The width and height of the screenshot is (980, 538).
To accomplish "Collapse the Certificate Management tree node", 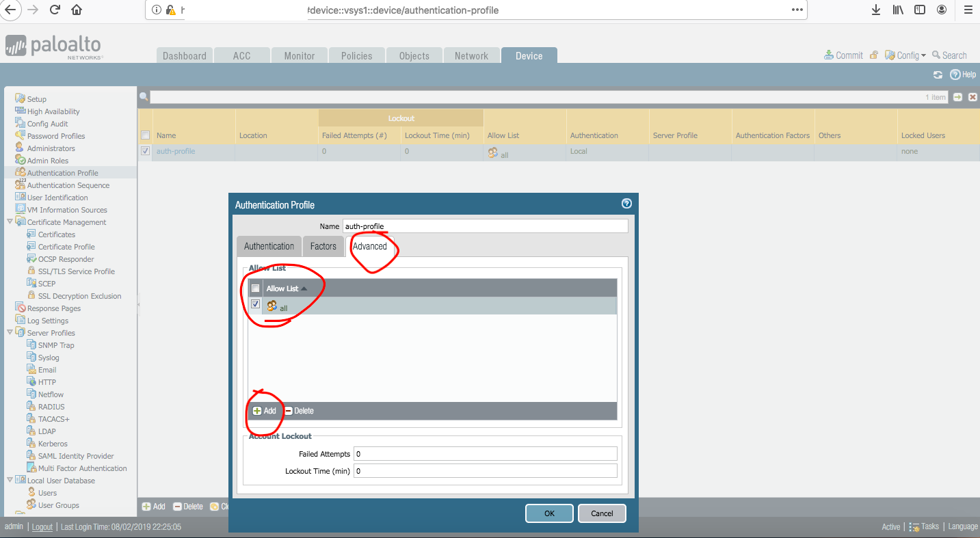I will [10, 221].
